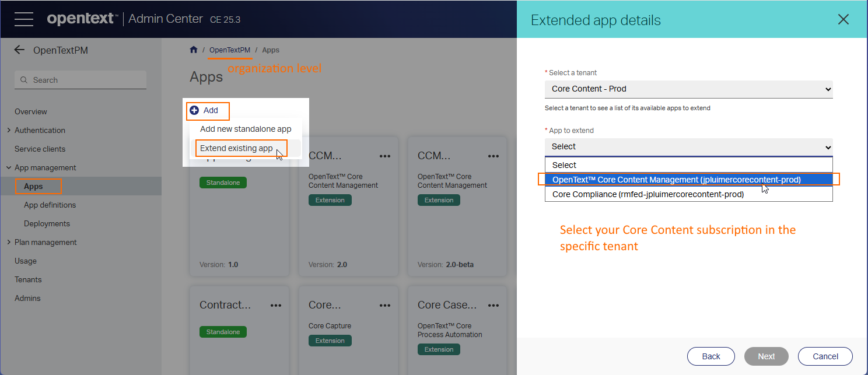
Task: Close the Extended app details panel
Action: 843,19
